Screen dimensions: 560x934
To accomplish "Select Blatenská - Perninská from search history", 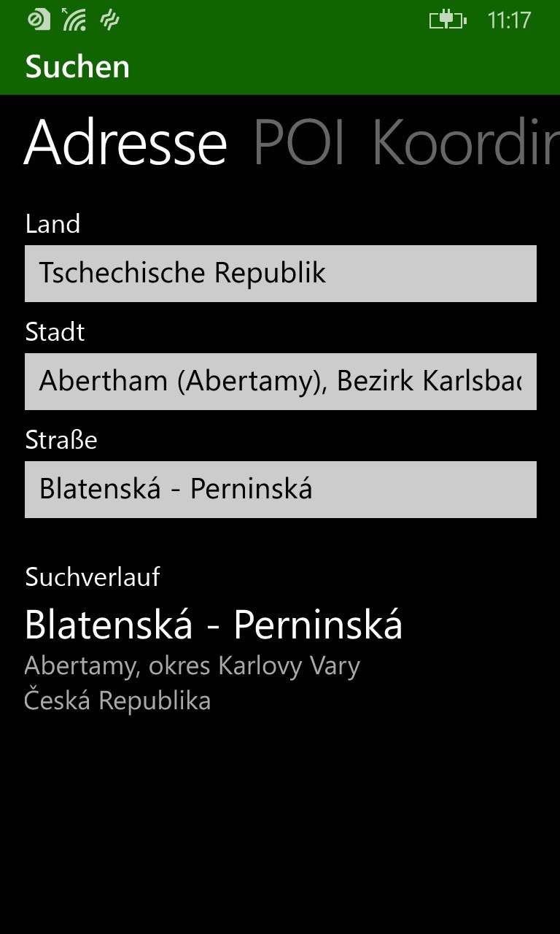I will pyautogui.click(x=213, y=625).
